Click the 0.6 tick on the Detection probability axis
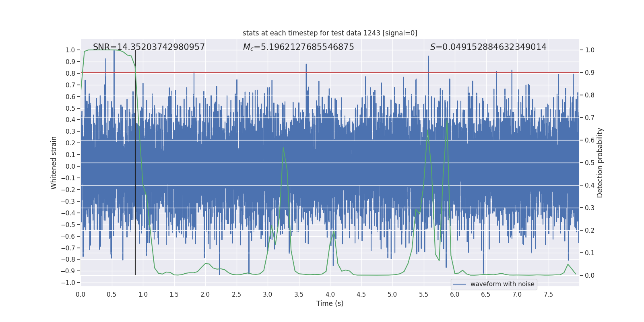 [x=590, y=140]
